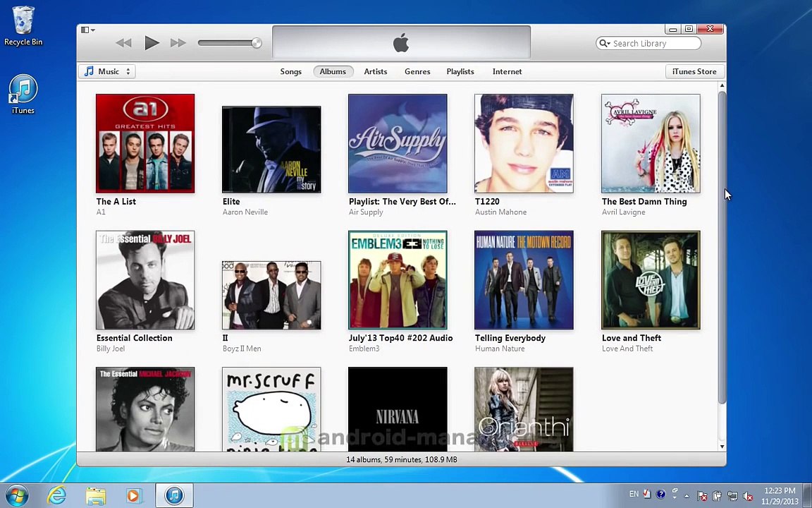Switch to the Artists tab
The width and height of the screenshot is (812, 508).
pyautogui.click(x=376, y=71)
